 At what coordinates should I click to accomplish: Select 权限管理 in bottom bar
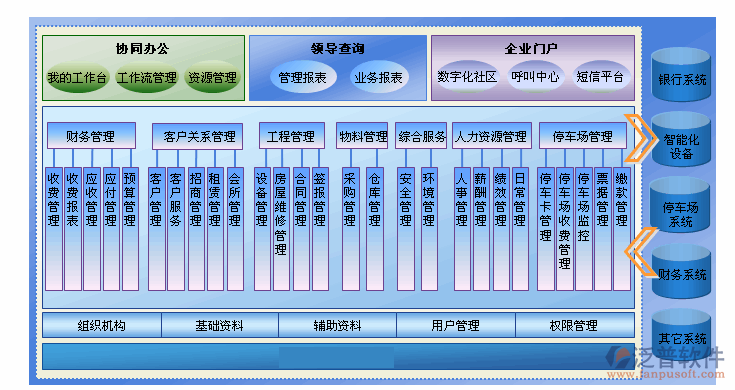point(575,325)
